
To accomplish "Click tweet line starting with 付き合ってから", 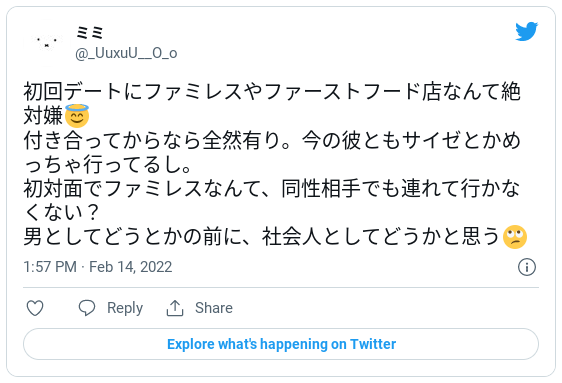I will (272, 140).
